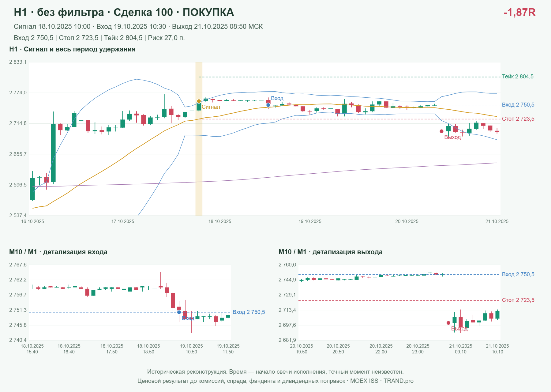
Task: Click the 19.10.2025 date label on H1 chart
Action: [310, 221]
